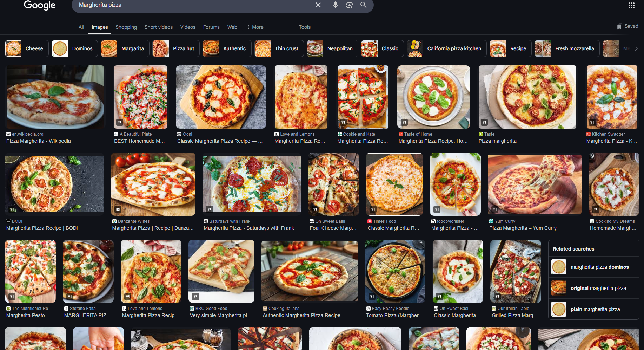Open the foodbyjonister Margherita Pizza link

coord(455,228)
